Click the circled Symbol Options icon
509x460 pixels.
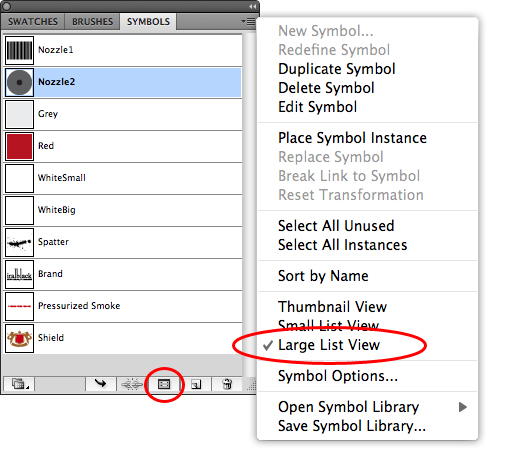(164, 384)
